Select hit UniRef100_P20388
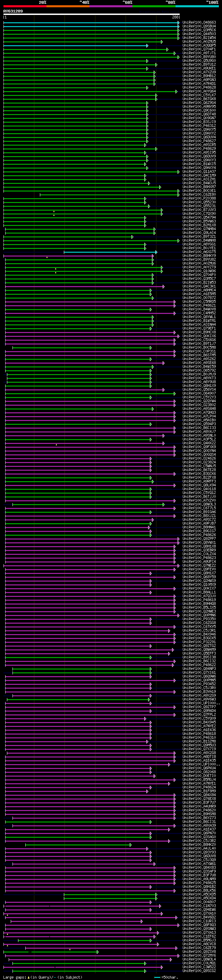Viewport: 222px width, 980px height. pos(199,198)
